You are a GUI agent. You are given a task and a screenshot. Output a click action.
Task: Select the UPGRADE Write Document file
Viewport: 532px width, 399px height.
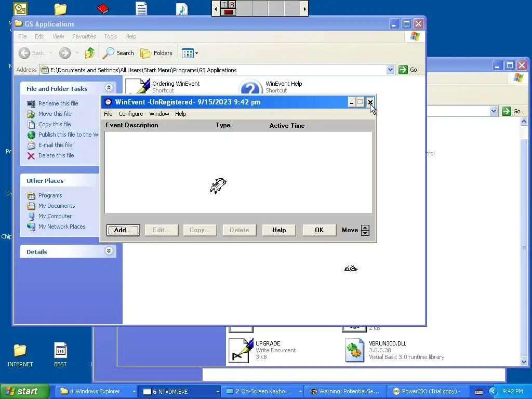pyautogui.click(x=262, y=350)
